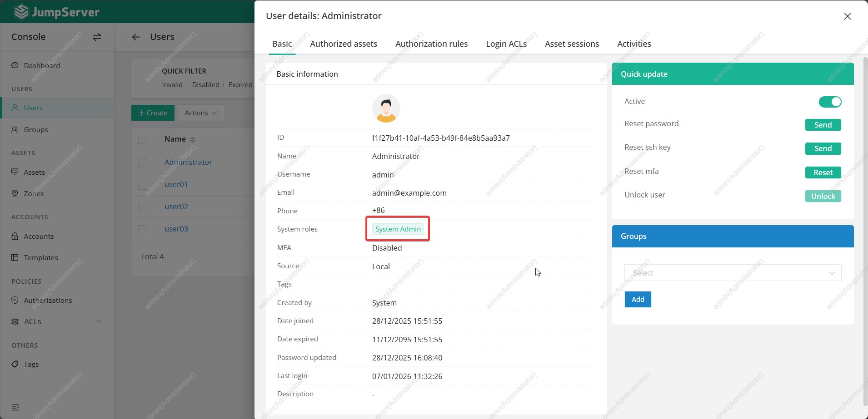This screenshot has width=868, height=419.
Task: Open the Actions dropdown button
Action: click(201, 113)
